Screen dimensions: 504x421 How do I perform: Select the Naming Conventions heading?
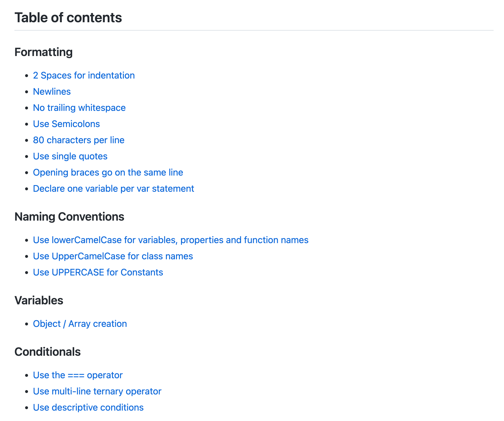coord(69,217)
